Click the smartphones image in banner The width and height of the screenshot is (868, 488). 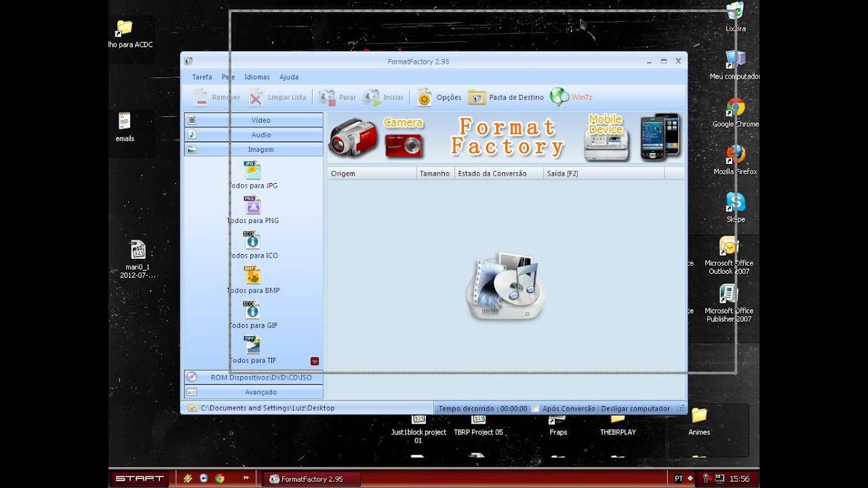coord(660,137)
